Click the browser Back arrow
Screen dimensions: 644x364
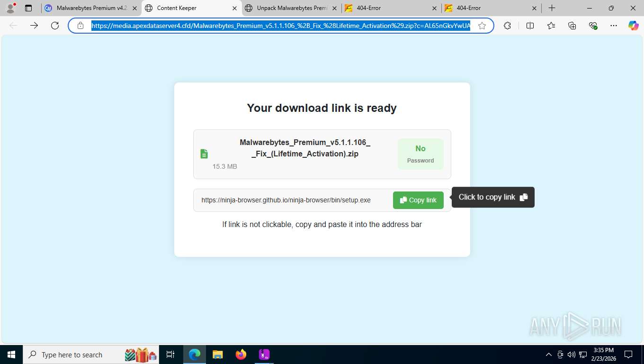(13, 26)
